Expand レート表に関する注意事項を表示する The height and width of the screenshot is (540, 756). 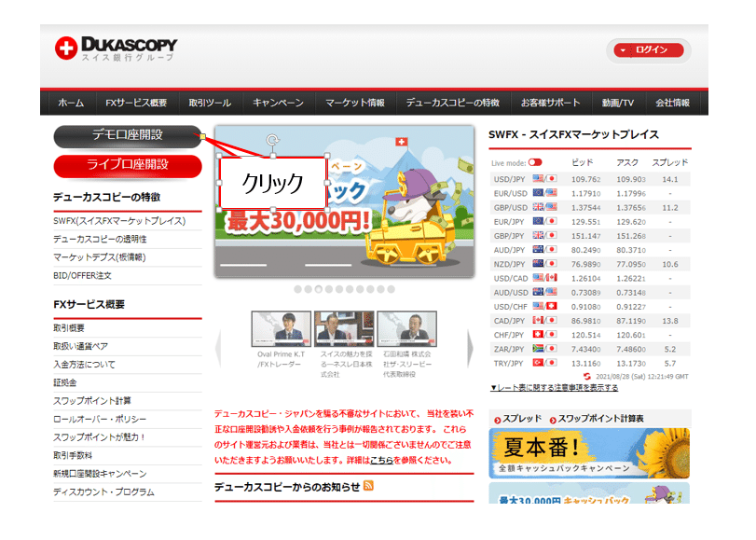554,388
